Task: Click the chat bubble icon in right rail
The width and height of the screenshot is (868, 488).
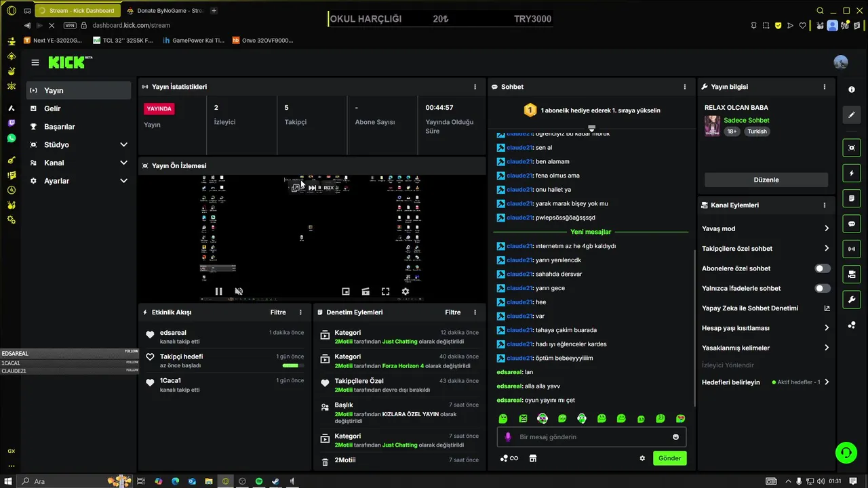Action: (x=852, y=224)
